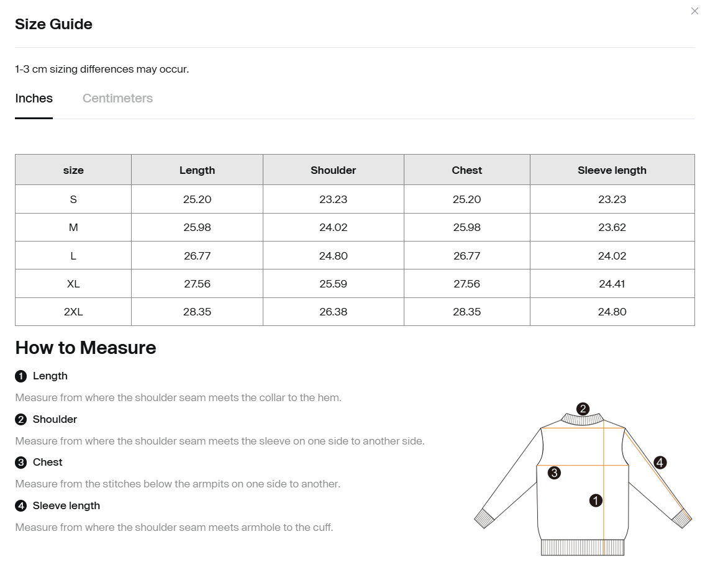Click the How to Measure heading

(x=86, y=348)
